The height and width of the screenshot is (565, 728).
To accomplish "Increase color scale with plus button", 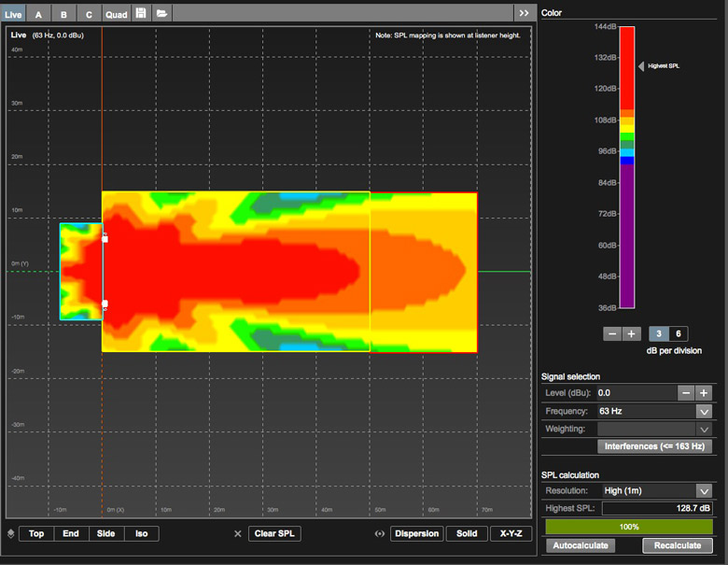I will pyautogui.click(x=632, y=333).
